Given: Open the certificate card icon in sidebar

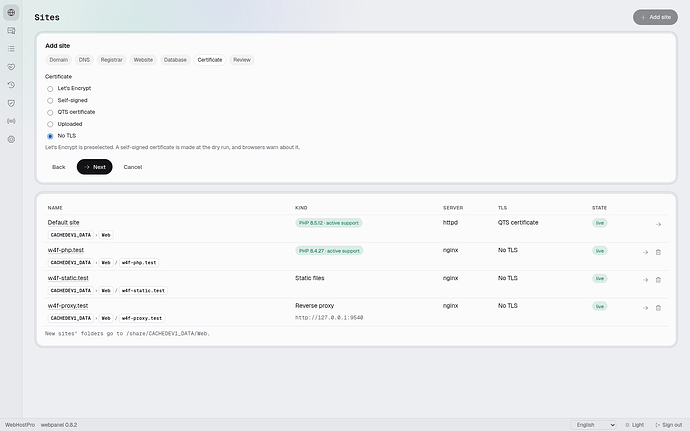Looking at the screenshot, I should [x=11, y=30].
